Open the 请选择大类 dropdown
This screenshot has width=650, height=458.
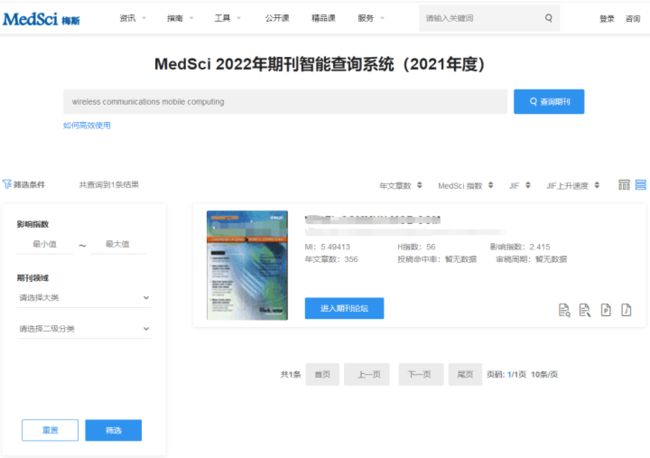coord(84,298)
